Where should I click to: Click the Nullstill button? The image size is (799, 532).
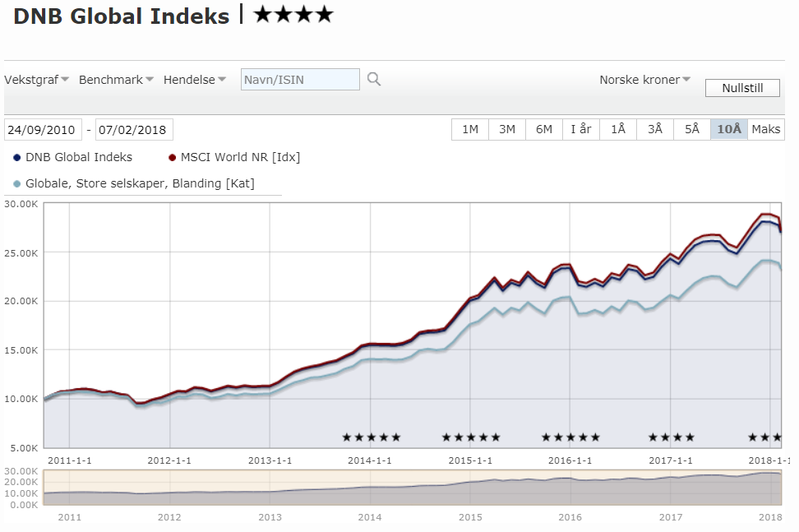coord(742,88)
